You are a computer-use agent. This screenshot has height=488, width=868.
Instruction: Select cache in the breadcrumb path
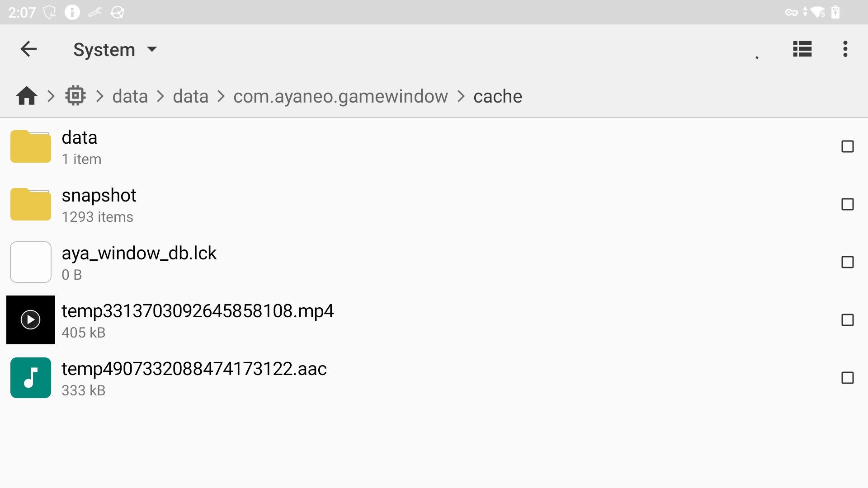[497, 96]
